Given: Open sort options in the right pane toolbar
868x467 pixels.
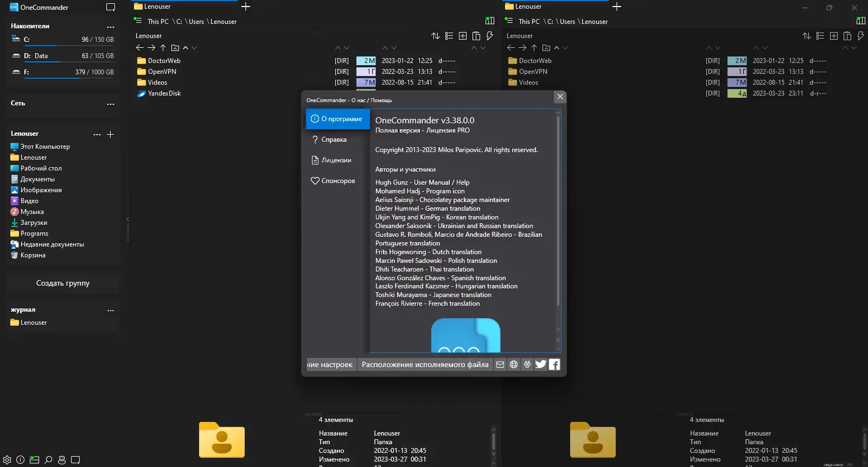Looking at the screenshot, I should tap(807, 36).
